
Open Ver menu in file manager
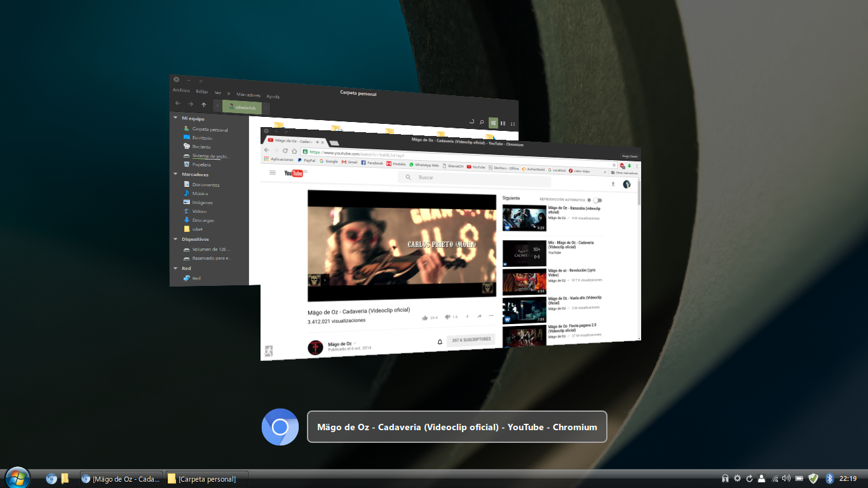218,93
